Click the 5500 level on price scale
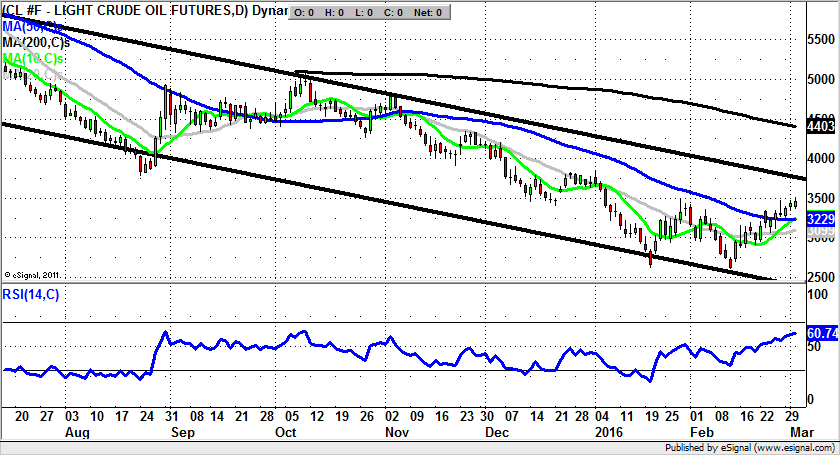Screen dimensions: 840x455 819,39
